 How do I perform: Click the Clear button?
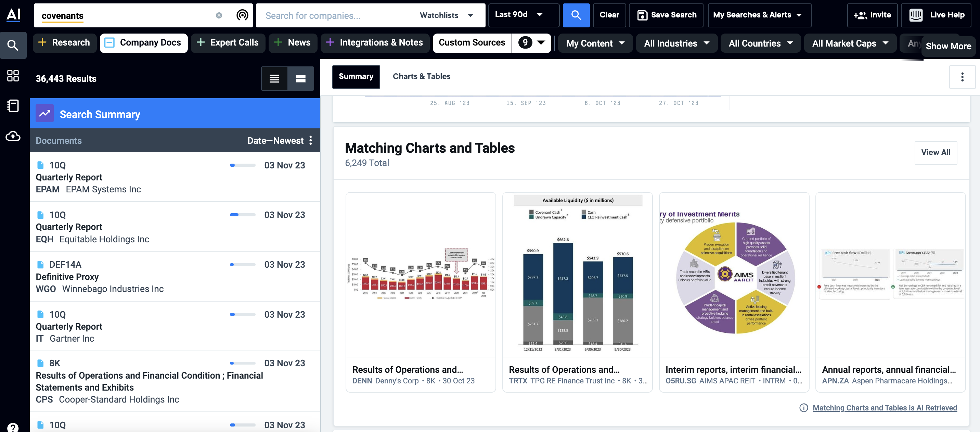click(x=609, y=15)
